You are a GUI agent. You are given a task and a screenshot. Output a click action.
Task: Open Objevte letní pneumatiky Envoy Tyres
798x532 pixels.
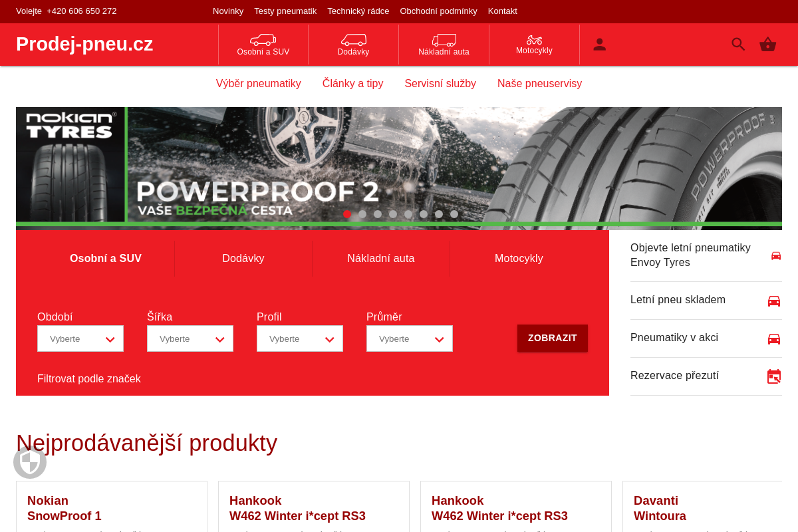pos(690,255)
